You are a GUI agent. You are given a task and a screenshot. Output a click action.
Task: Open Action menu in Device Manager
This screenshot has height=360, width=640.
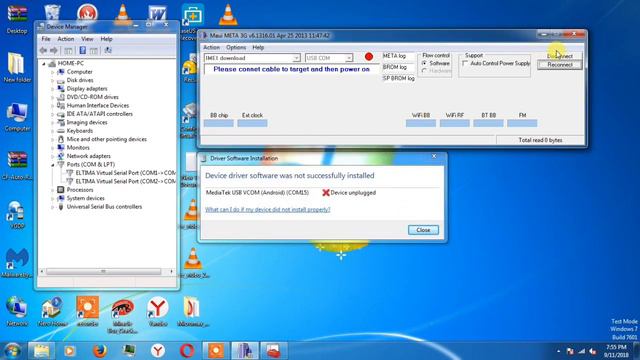pos(66,39)
